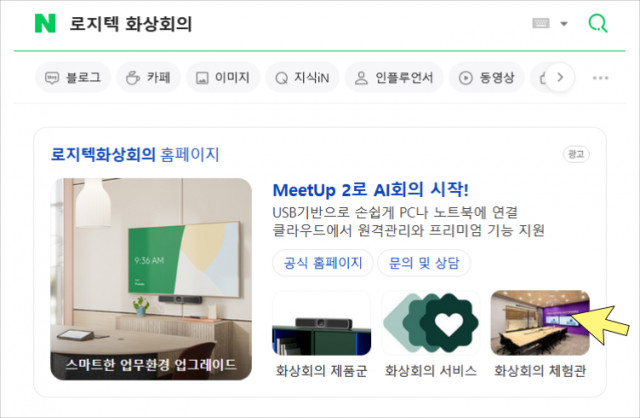Screen dimensions: 640x418
Task: Open the MeetUp 2로 AI회의 시작! headline
Action: [x=370, y=190]
